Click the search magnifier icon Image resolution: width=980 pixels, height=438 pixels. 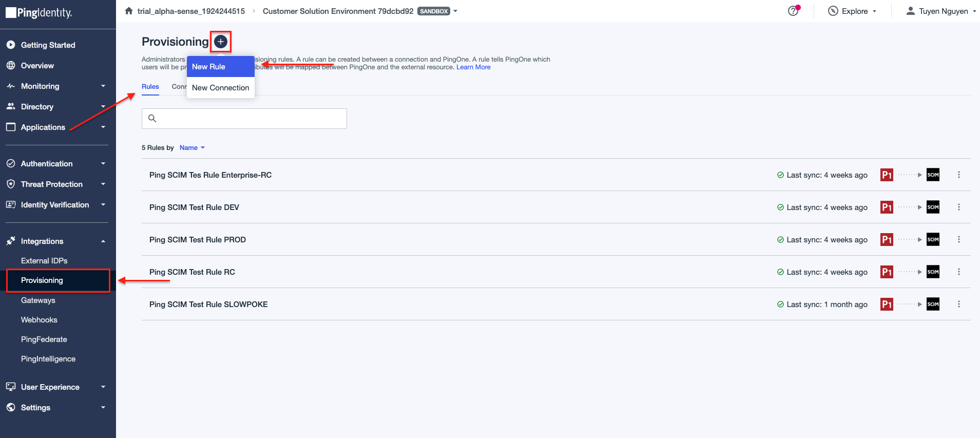click(x=152, y=118)
